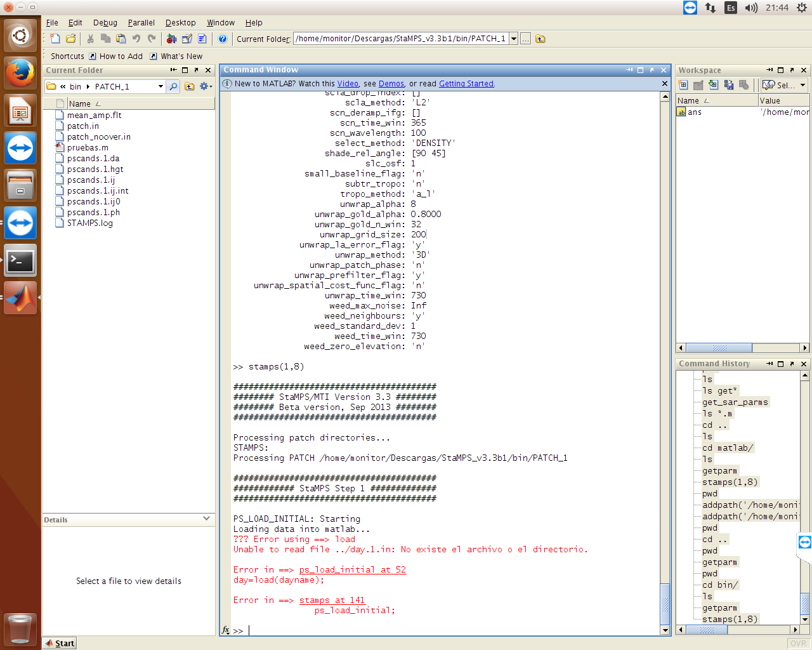Select pruebas.m file in Current Folder

point(88,148)
